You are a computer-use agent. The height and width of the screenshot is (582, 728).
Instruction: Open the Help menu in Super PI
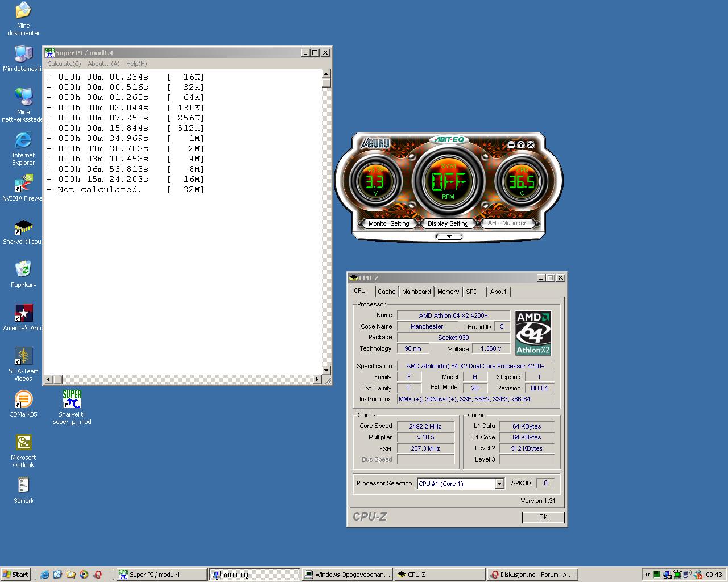click(x=136, y=64)
